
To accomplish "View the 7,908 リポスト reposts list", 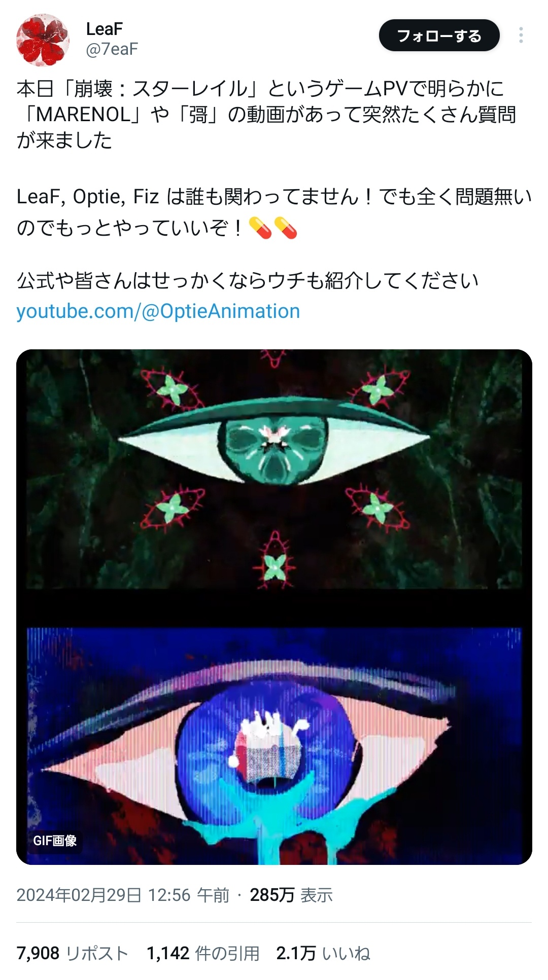I will point(72,954).
